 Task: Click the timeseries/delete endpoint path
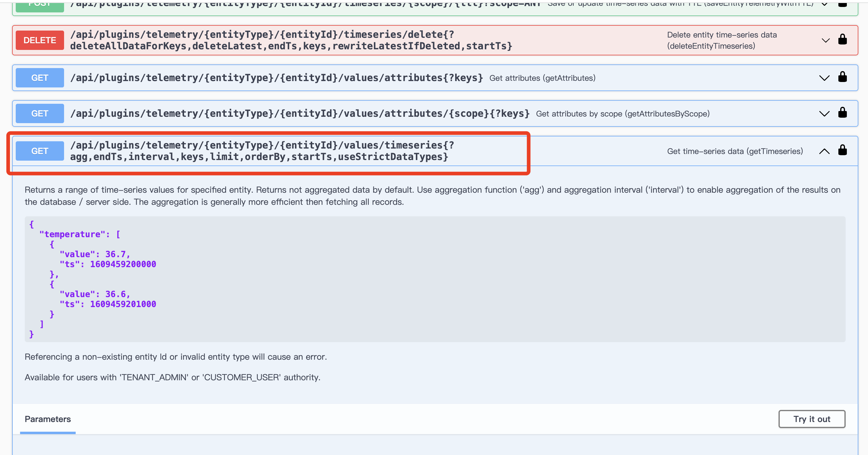tap(291, 40)
